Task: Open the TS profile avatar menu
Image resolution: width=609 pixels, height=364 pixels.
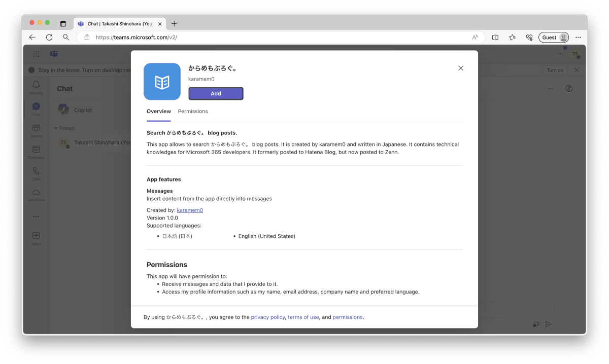Action: [575, 54]
